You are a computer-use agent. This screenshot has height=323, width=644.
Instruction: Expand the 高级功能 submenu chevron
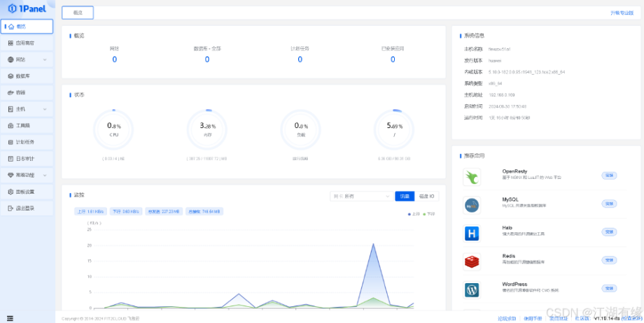(45, 175)
